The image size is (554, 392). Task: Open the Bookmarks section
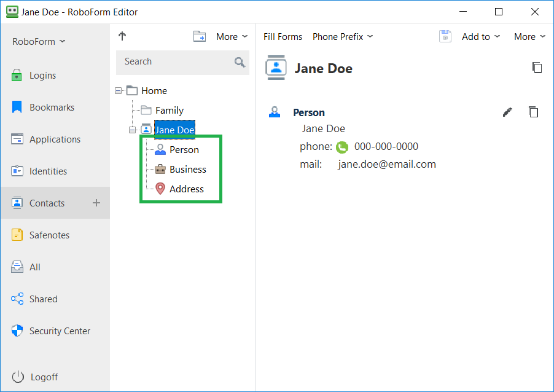[55, 107]
